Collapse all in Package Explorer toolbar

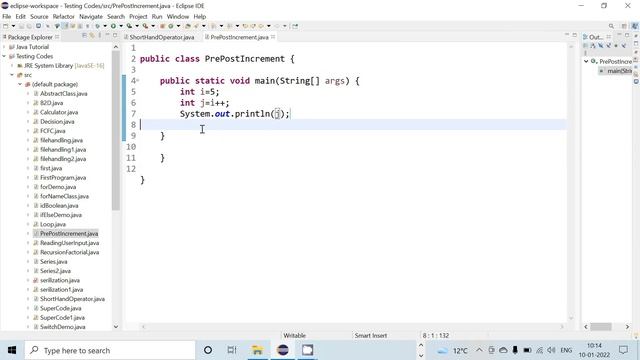pyautogui.click(x=84, y=36)
